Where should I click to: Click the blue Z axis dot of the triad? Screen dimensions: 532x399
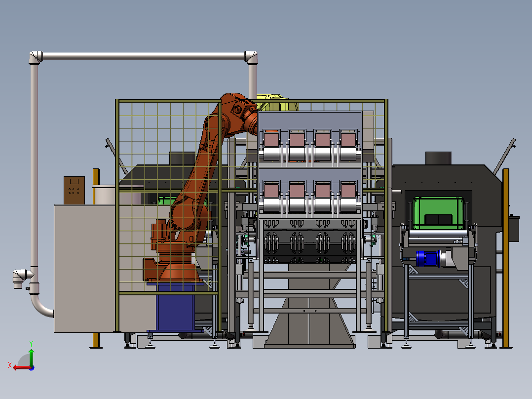(32, 368)
